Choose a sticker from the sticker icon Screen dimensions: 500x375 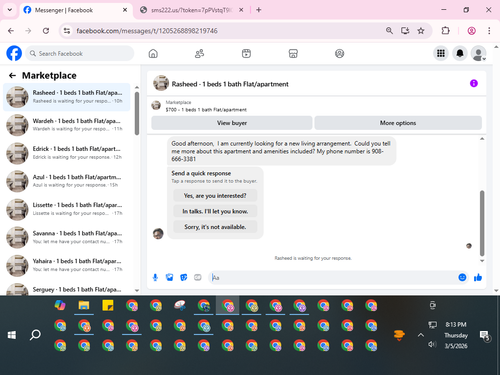coord(184,277)
